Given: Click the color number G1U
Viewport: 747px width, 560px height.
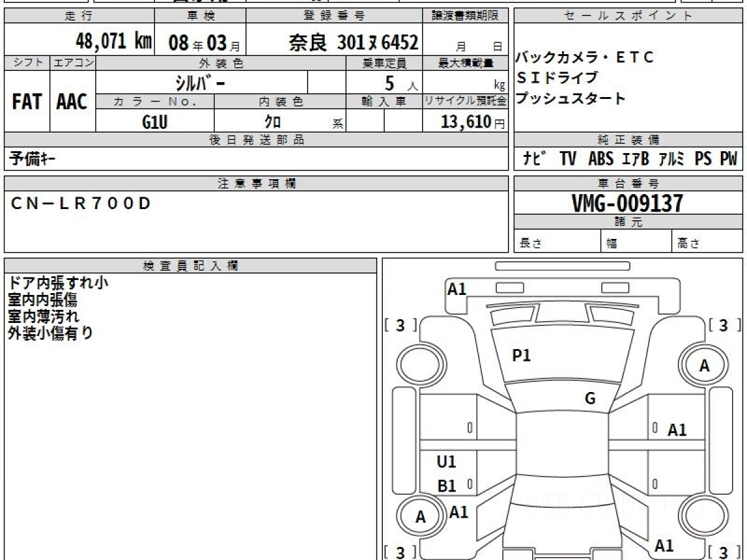Looking at the screenshot, I should [155, 122].
